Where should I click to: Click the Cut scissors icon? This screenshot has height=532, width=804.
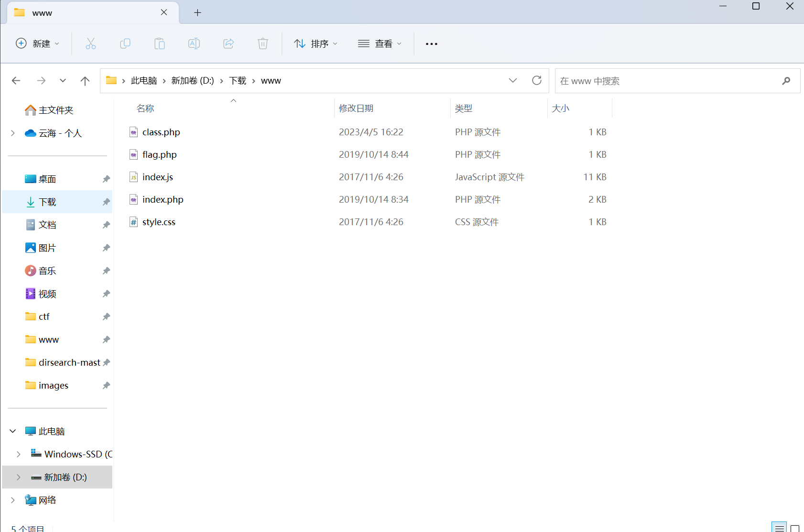(91, 43)
